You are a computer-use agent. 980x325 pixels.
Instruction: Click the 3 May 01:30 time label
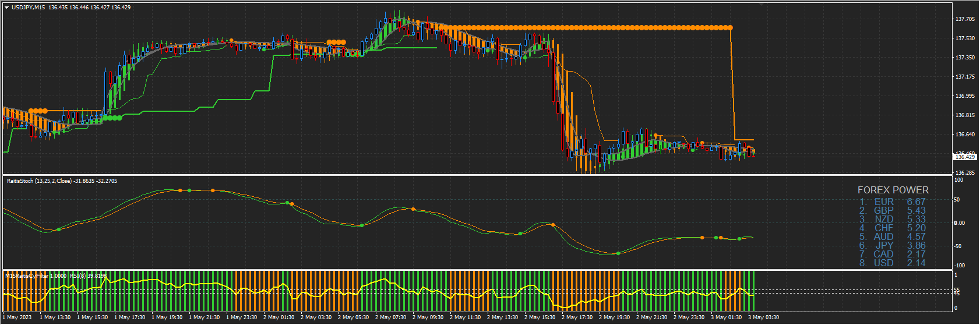click(x=726, y=317)
